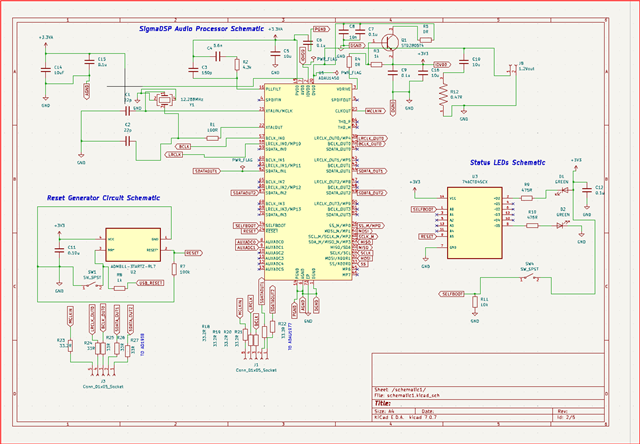
Task: Select the J8 1.2Vout connector symbol
Action: point(511,70)
